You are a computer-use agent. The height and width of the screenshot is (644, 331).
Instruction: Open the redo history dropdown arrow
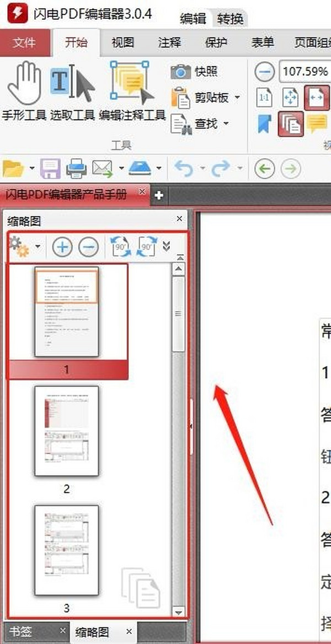tap(240, 168)
